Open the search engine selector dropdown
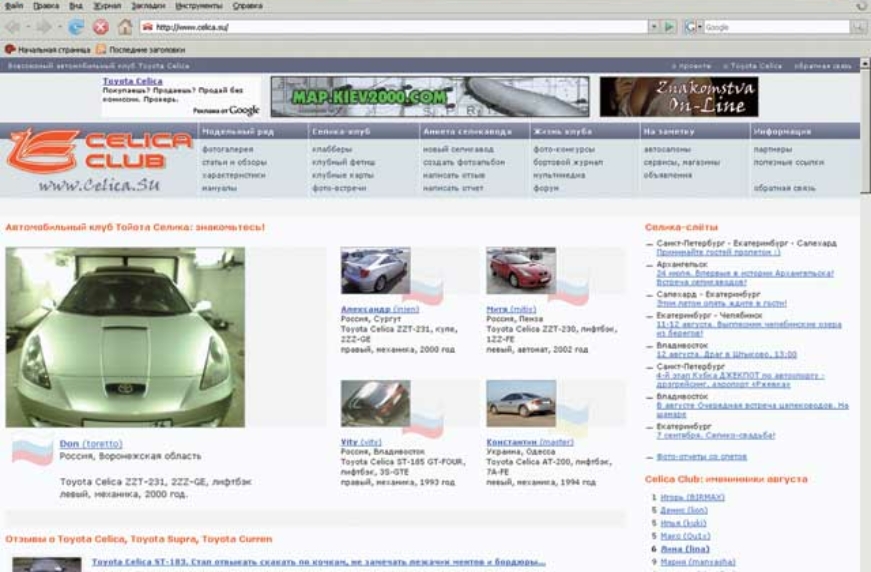 pos(700,27)
